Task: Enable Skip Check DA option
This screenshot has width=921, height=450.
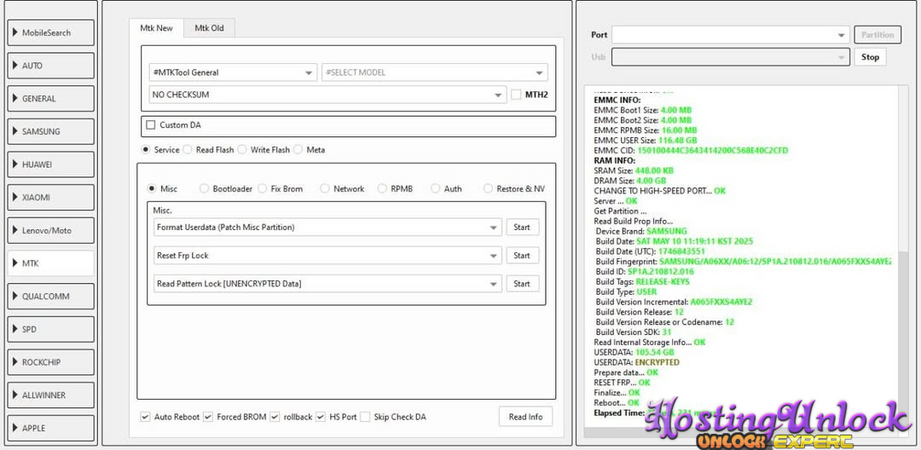Action: (x=365, y=416)
